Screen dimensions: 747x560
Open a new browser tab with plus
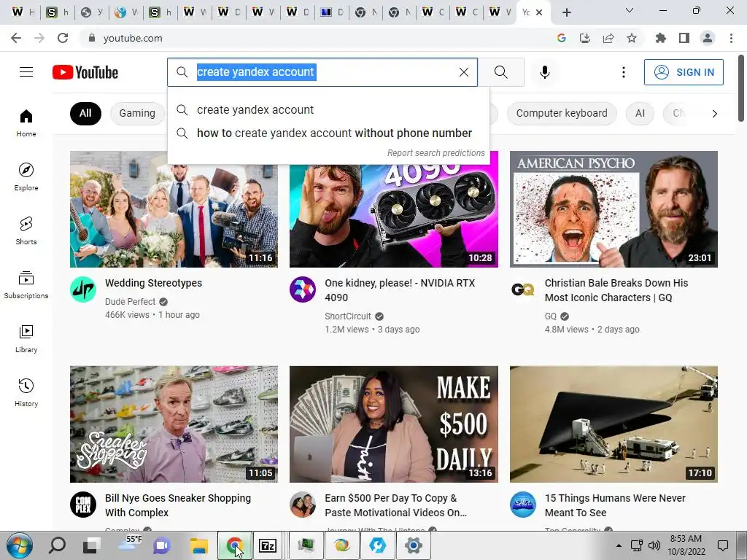(x=566, y=12)
